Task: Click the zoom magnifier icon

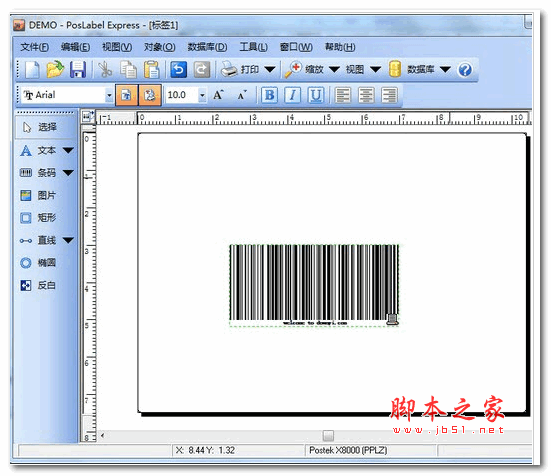Action: click(x=293, y=69)
